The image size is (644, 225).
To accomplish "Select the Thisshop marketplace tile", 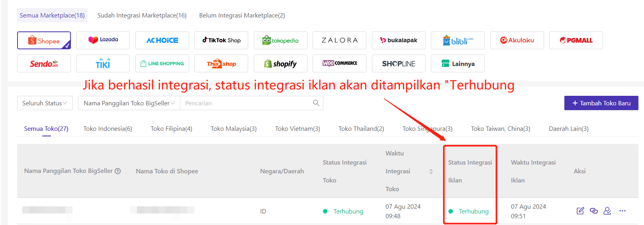I will [x=221, y=64].
